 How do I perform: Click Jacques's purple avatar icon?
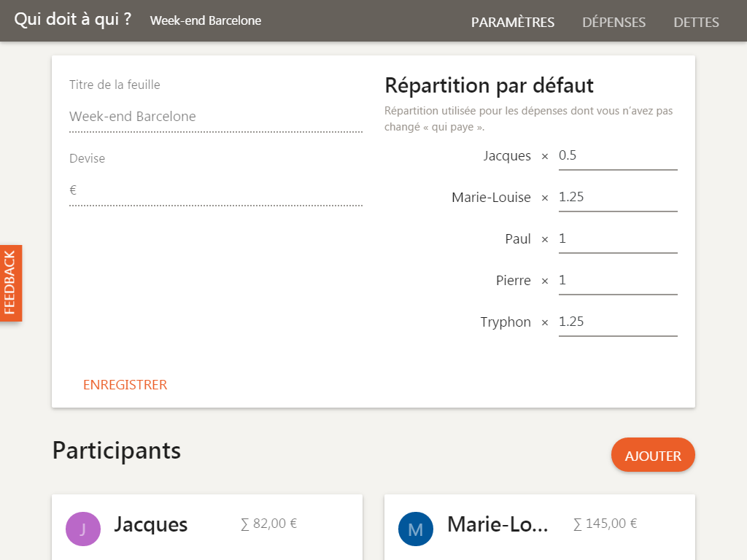pyautogui.click(x=83, y=529)
